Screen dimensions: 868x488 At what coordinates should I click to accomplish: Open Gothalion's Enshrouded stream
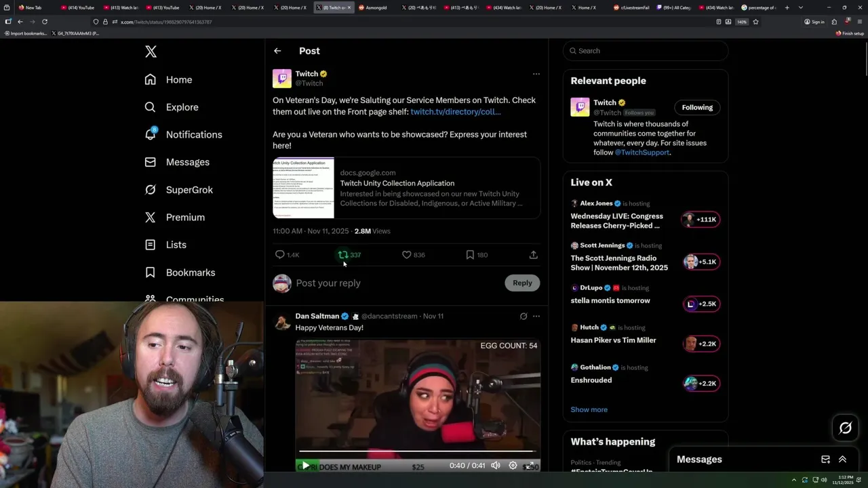(x=591, y=380)
